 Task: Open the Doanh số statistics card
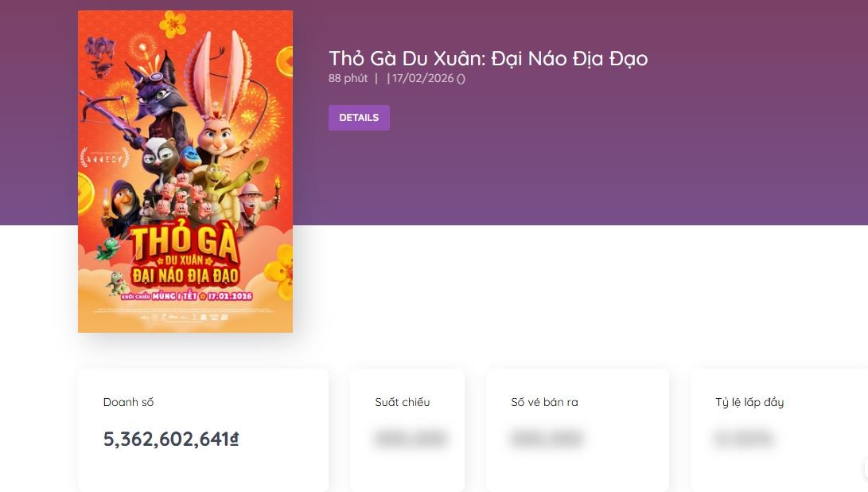[x=203, y=430]
